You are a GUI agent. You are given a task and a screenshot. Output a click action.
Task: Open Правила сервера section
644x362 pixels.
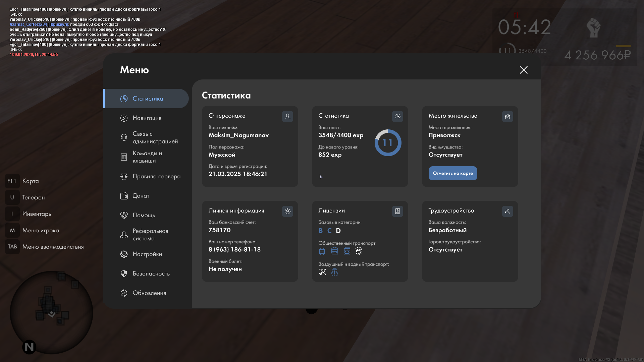(x=156, y=176)
